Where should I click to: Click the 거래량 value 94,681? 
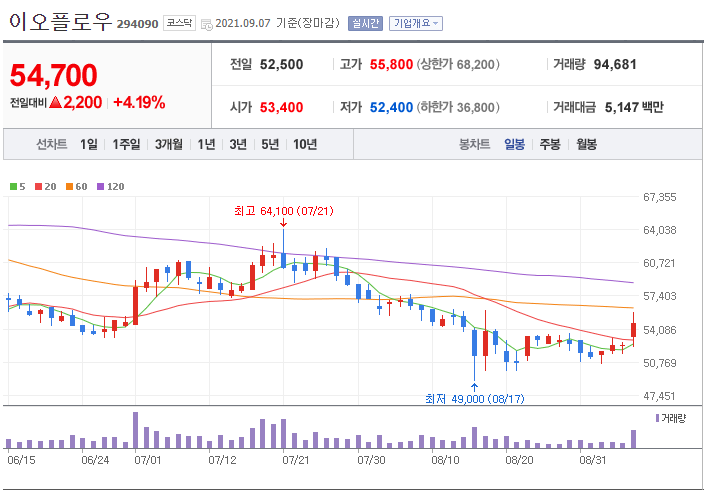click(615, 64)
